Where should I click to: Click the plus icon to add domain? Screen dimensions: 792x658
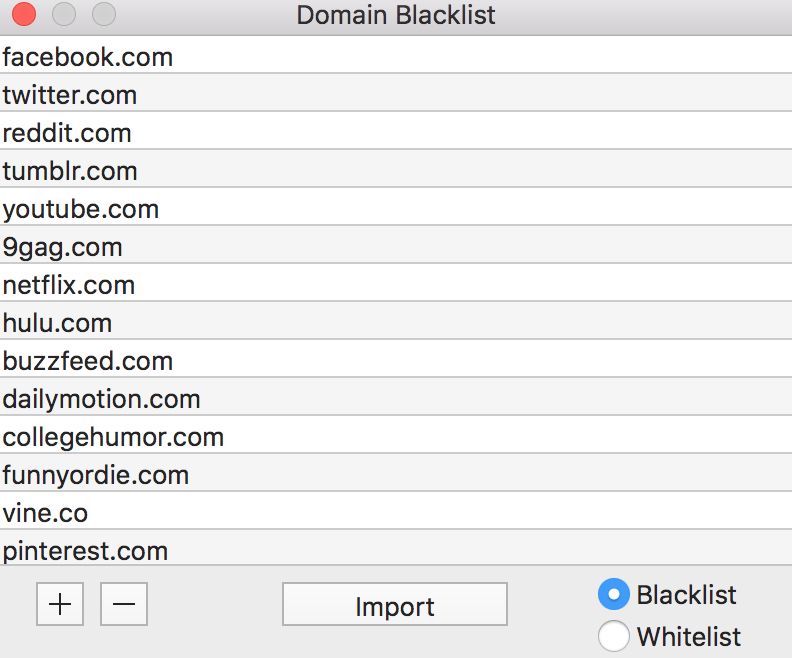point(60,605)
